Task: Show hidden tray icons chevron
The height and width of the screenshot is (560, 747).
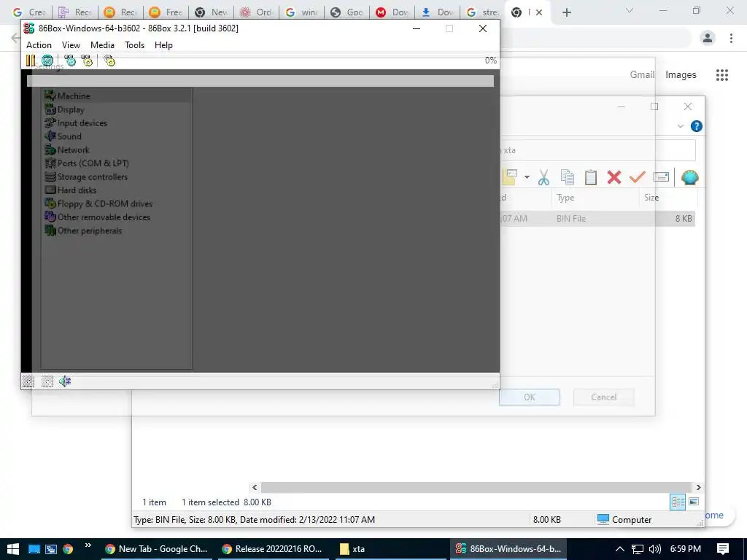Action: click(x=620, y=548)
